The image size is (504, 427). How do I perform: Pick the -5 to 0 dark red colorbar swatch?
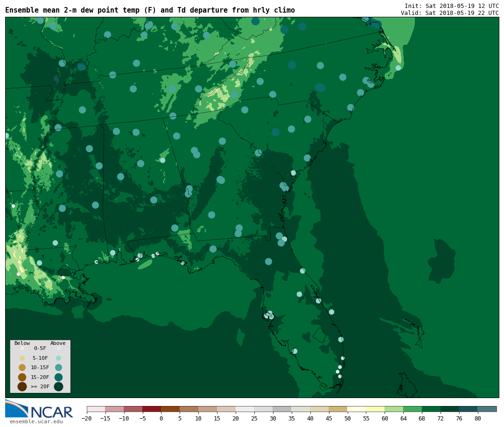[x=152, y=409]
